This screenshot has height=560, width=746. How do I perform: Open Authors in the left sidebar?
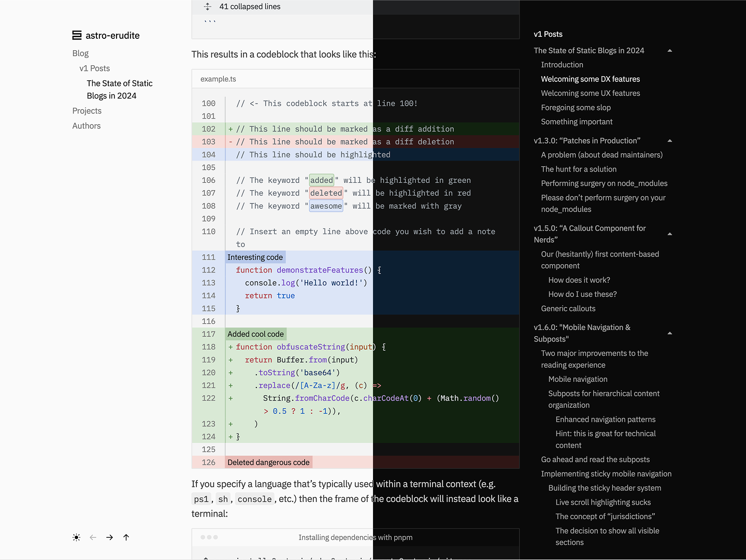[x=87, y=126]
